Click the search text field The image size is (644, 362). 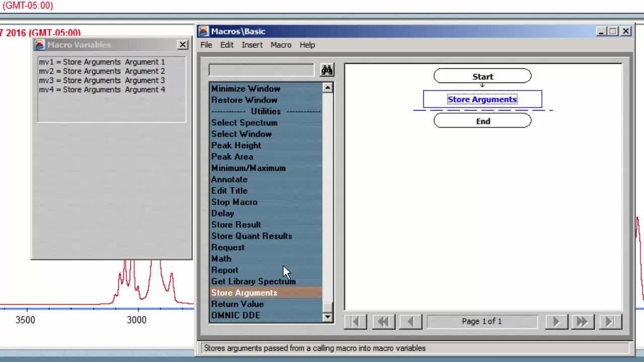[262, 70]
